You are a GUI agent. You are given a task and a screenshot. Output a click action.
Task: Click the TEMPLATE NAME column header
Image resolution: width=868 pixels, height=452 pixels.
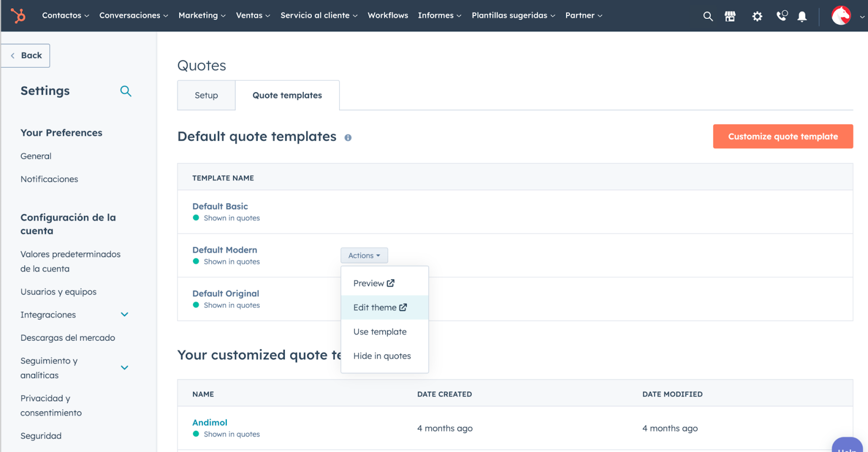pos(223,178)
